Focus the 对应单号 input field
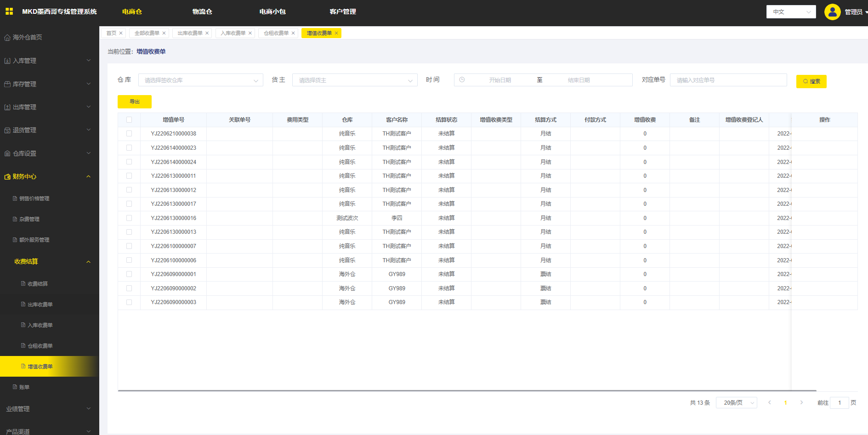Image resolution: width=868 pixels, height=435 pixels. click(x=728, y=80)
